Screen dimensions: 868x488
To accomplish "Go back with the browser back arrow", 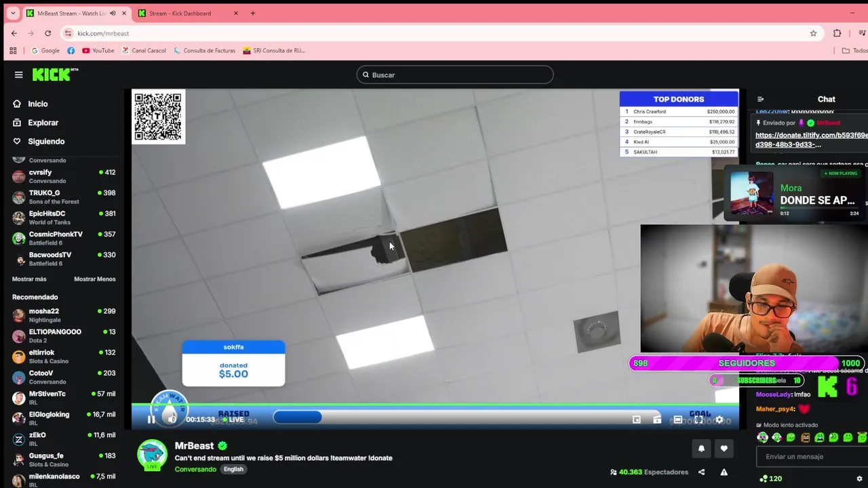I will pos(14,33).
